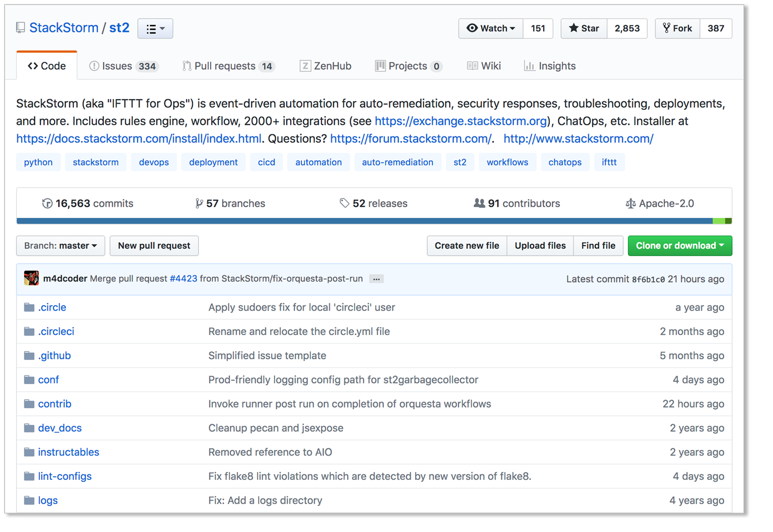Screen dimensions: 773x532
Task: Click the devops topic tag
Action: tap(154, 162)
